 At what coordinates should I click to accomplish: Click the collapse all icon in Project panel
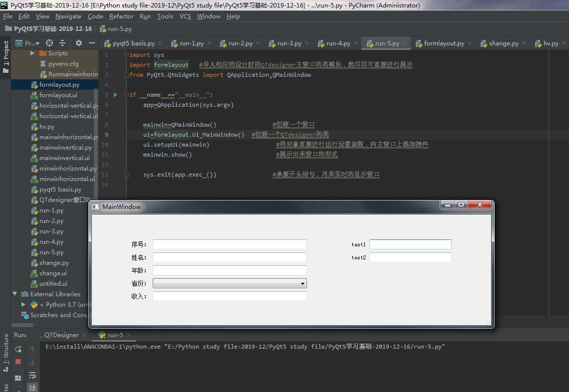point(62,43)
